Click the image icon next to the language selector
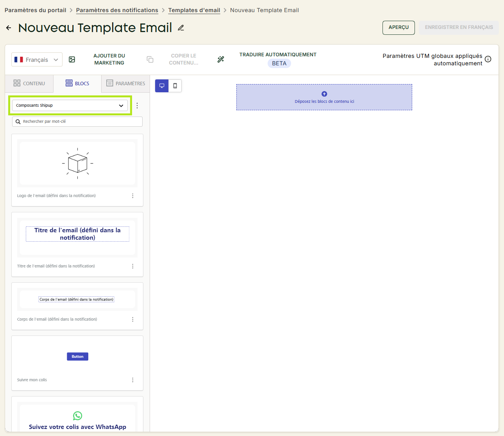This screenshot has width=504, height=436. pyautogui.click(x=72, y=59)
